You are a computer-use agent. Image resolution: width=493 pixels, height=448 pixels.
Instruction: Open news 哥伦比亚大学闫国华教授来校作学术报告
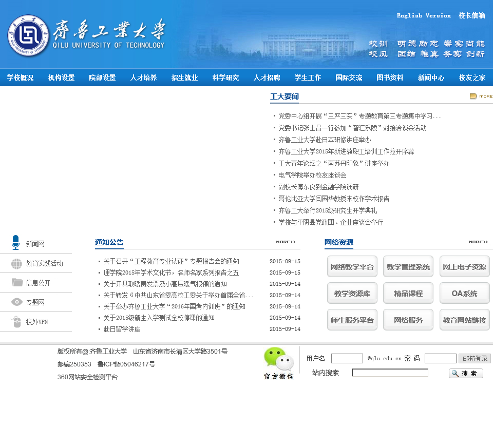click(334, 199)
